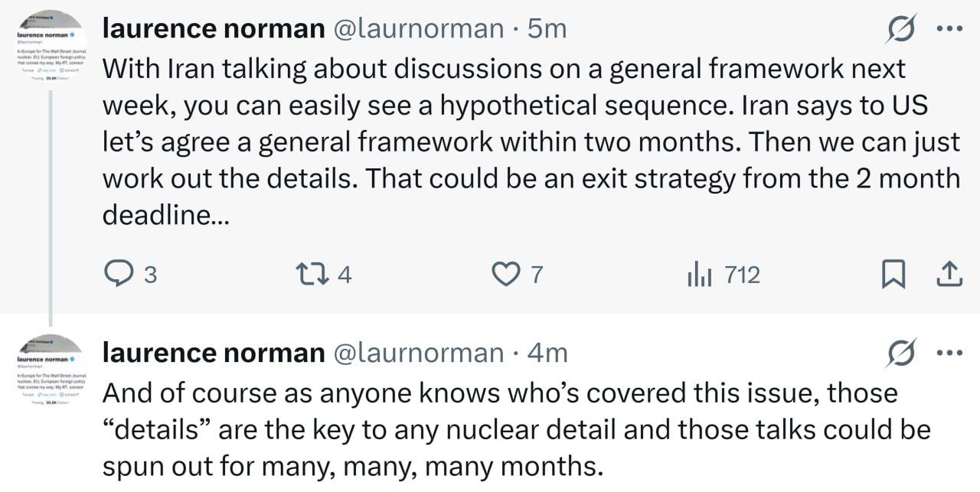Open the 5m timestamp link
Viewport: 980px width, 492px height.
tap(547, 28)
